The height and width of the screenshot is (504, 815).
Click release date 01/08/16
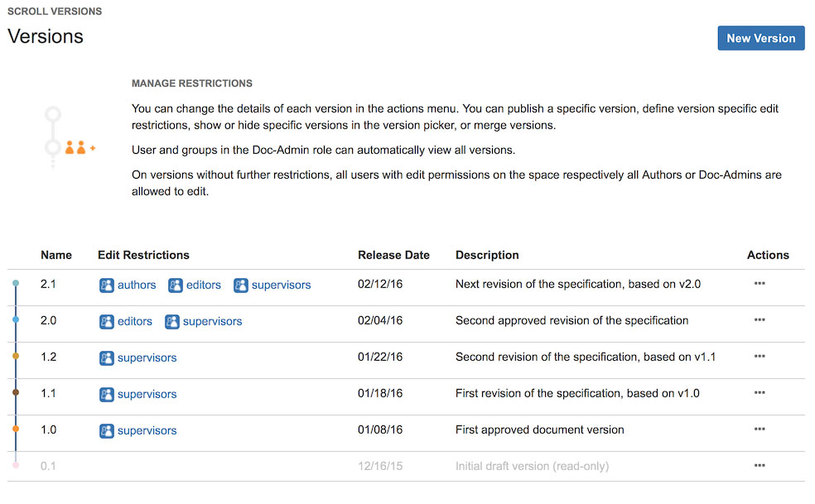tap(380, 430)
